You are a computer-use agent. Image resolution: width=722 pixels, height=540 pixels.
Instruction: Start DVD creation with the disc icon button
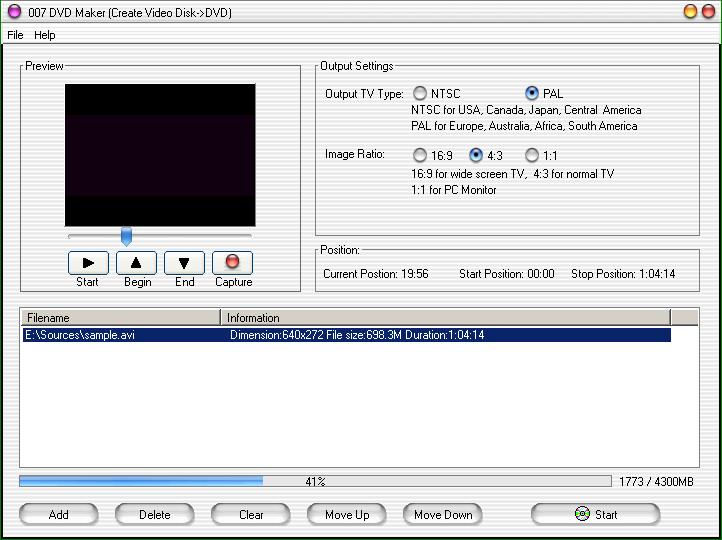[x=595, y=514]
